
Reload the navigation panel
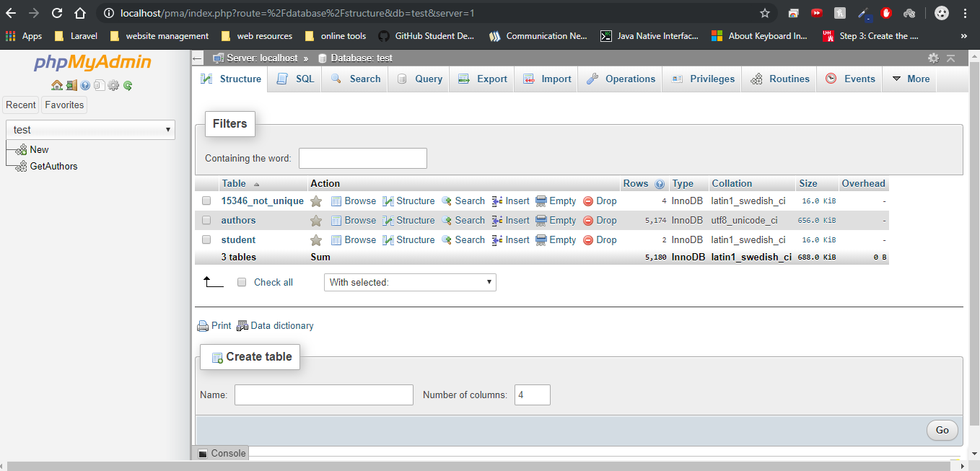coord(128,85)
